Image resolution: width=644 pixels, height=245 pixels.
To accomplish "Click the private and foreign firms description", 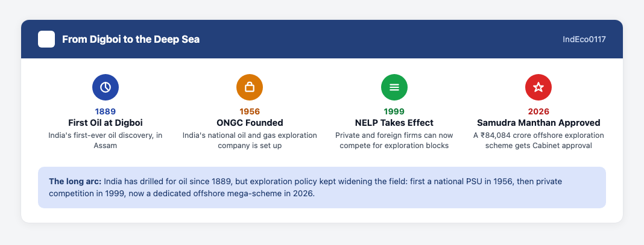I will (x=394, y=140).
